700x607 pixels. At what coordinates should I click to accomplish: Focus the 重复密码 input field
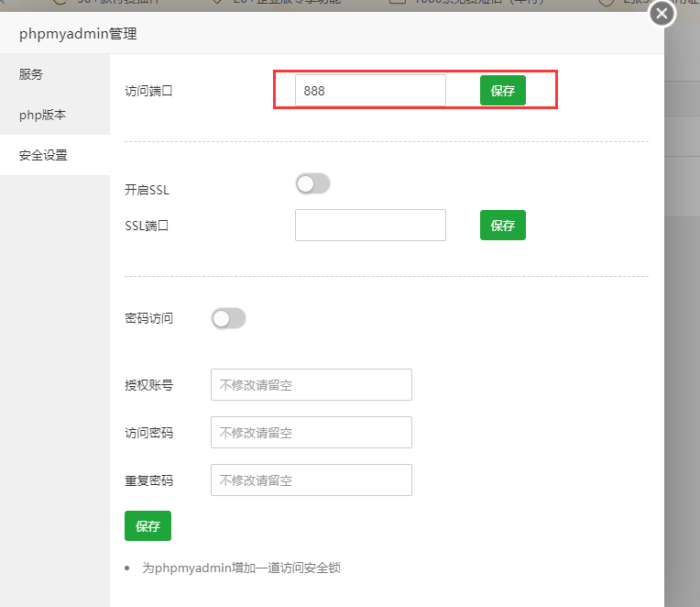312,480
